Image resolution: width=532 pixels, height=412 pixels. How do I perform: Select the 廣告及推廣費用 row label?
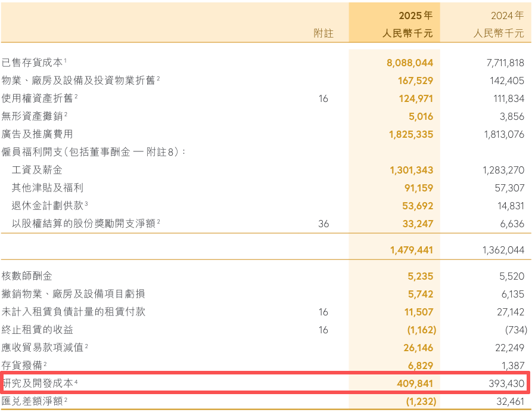click(x=37, y=134)
